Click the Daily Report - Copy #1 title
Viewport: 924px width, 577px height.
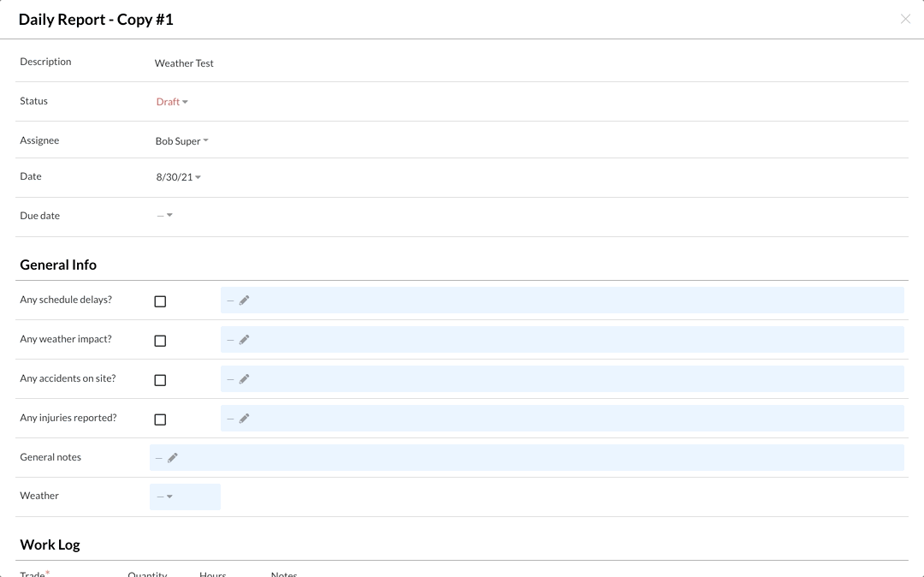[x=96, y=19]
